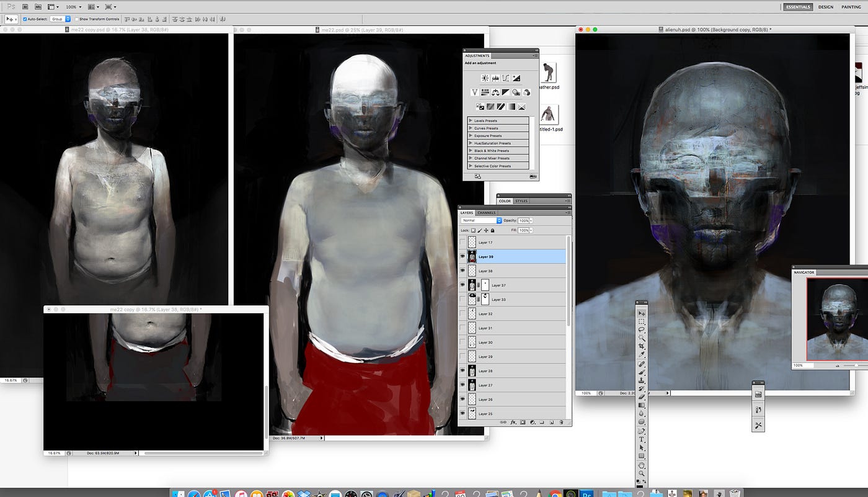Launch Bridge from the application bar
The image size is (868, 497).
point(25,7)
